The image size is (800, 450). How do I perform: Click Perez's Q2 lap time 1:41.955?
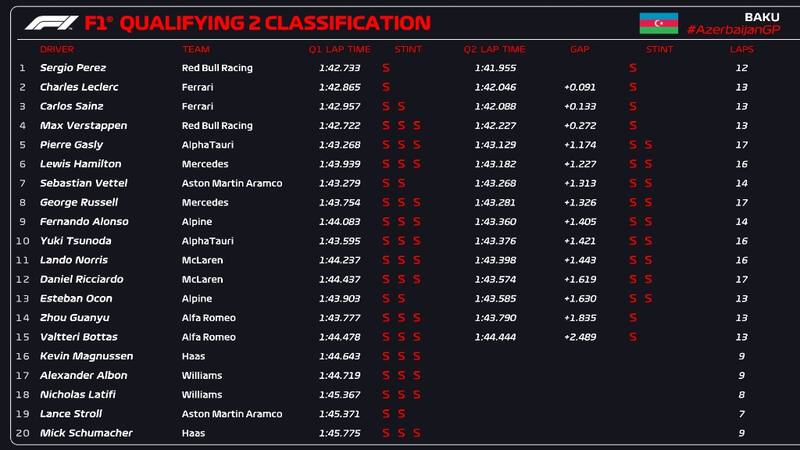point(495,68)
